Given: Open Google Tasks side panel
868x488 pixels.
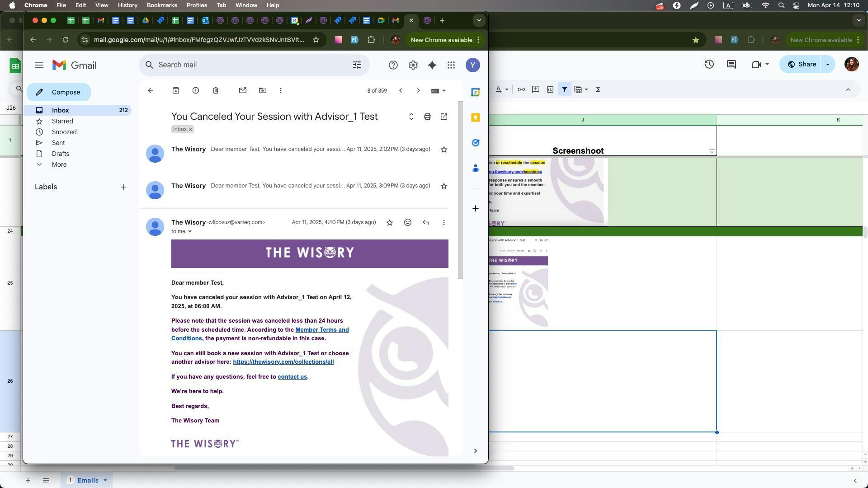Looking at the screenshot, I should coord(476,143).
